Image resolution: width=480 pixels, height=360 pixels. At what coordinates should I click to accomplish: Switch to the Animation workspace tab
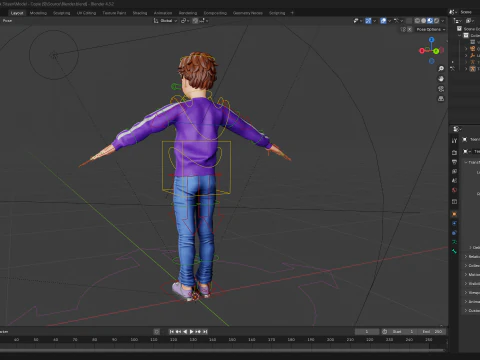163,13
